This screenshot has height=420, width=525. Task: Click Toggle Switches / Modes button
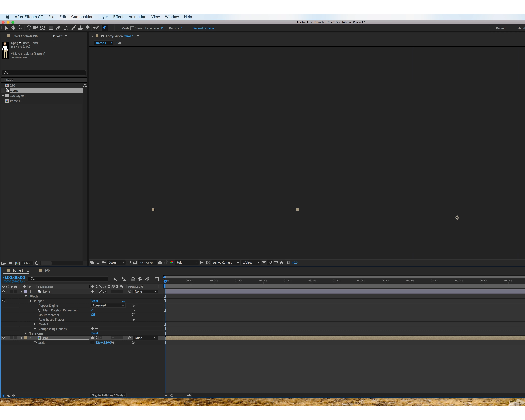[108, 395]
